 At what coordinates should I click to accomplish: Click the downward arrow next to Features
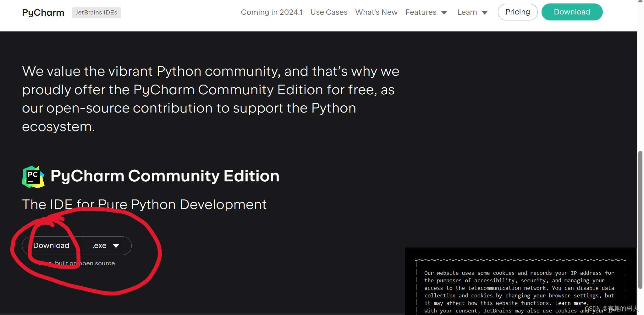444,12
